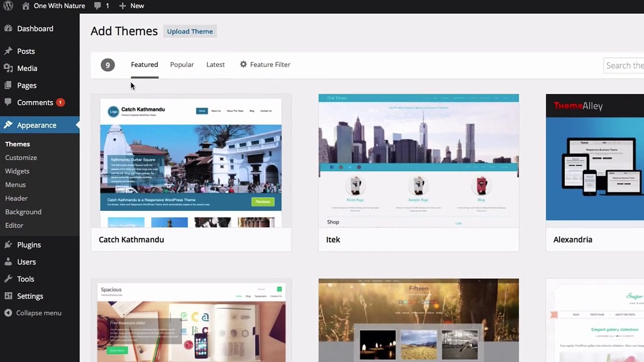Click the Itek theme name
The height and width of the screenshot is (362, 644).
coord(333,240)
